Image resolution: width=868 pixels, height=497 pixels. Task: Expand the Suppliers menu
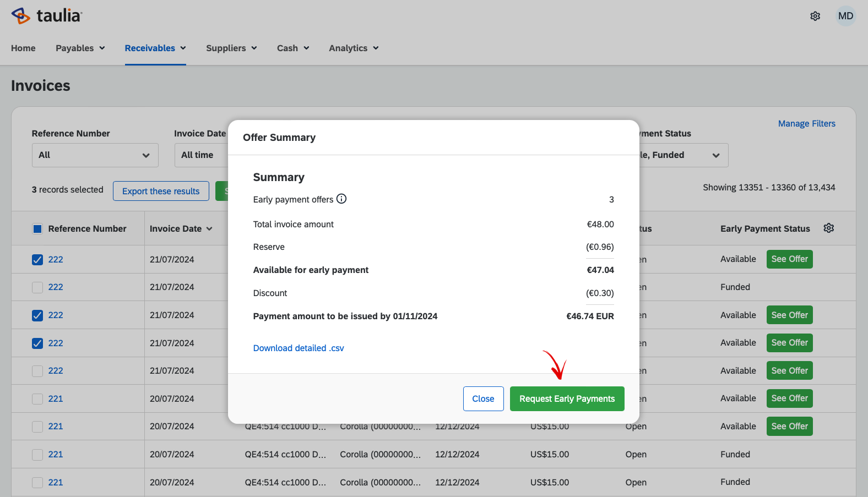click(x=231, y=48)
